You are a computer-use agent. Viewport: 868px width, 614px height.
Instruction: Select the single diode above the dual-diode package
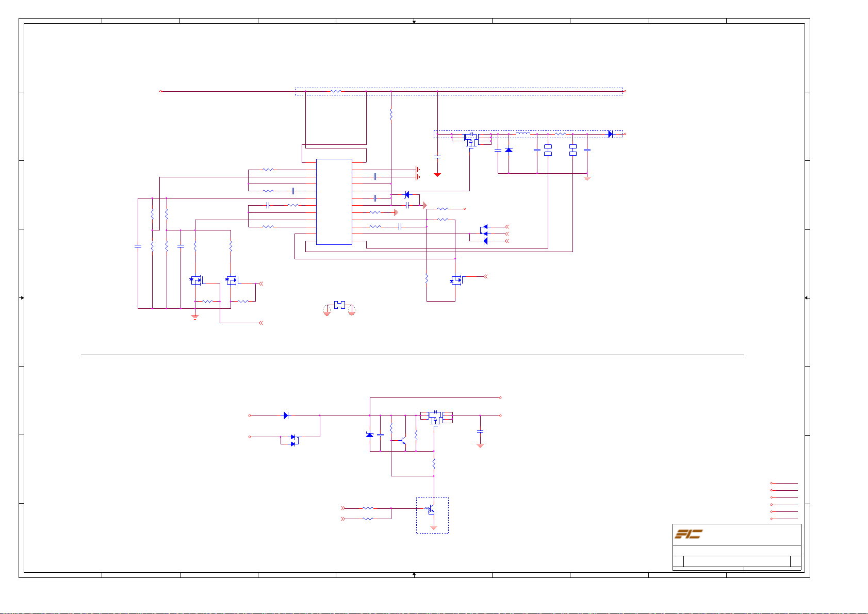click(286, 416)
